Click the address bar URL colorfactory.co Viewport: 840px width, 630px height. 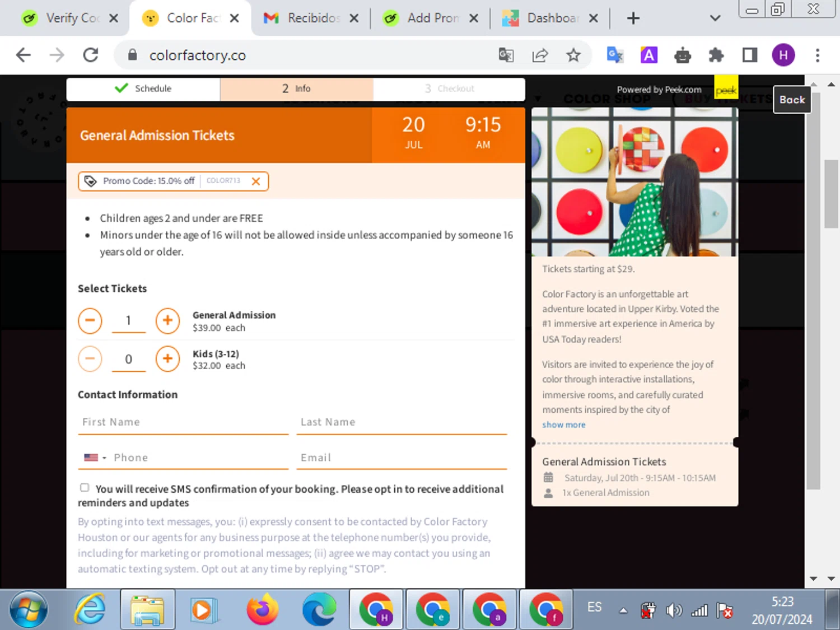tap(197, 55)
